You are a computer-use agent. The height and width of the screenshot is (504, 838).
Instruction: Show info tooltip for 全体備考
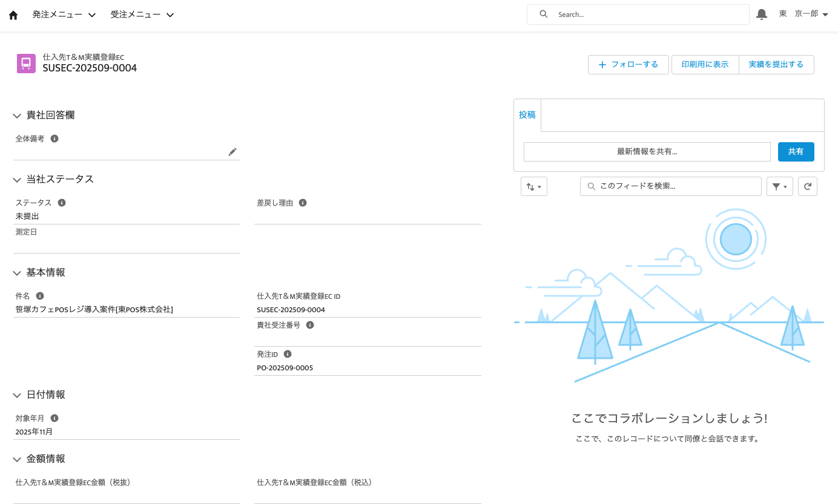pyautogui.click(x=54, y=139)
